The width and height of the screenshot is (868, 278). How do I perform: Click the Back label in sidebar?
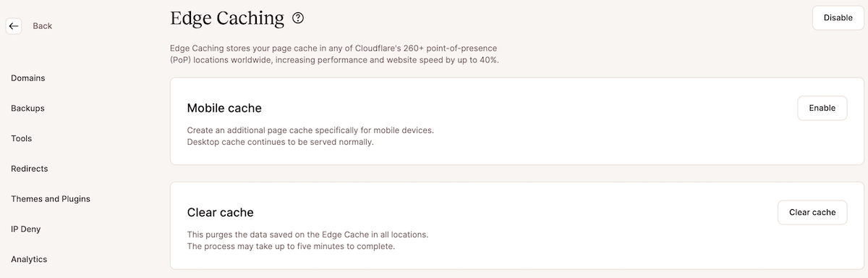43,26
